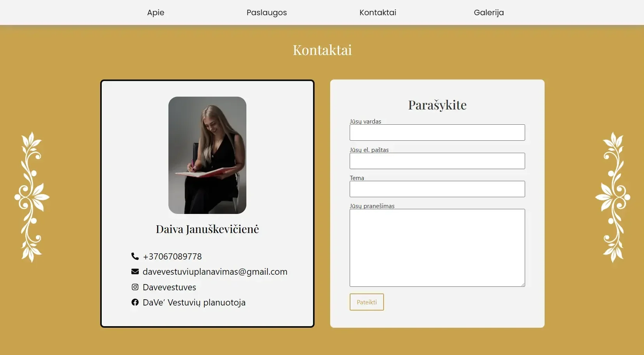Screen dimensions: 644x355
Task: Focus the Jūsų vardas input field
Action: click(x=437, y=132)
